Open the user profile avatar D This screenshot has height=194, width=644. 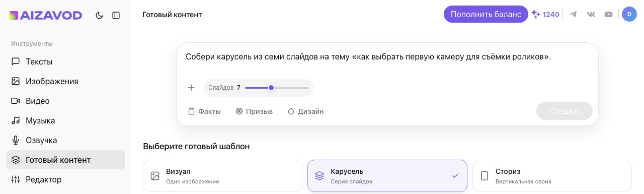[x=629, y=14]
